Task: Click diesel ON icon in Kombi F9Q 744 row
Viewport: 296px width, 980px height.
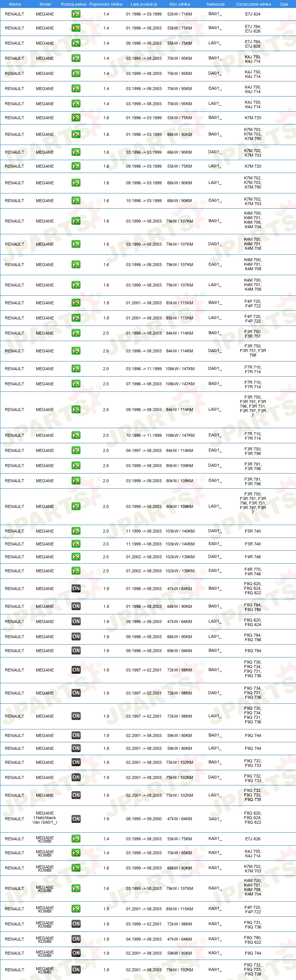Action: [x=76, y=953]
